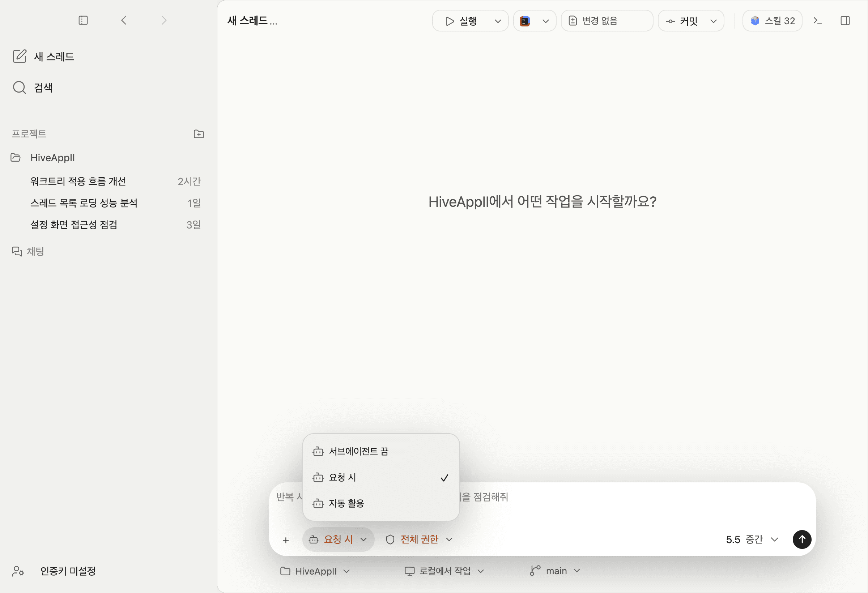Viewport: 868px width, 593px height.
Task: Click the 인증키 미설정 label
Action: 68,571
